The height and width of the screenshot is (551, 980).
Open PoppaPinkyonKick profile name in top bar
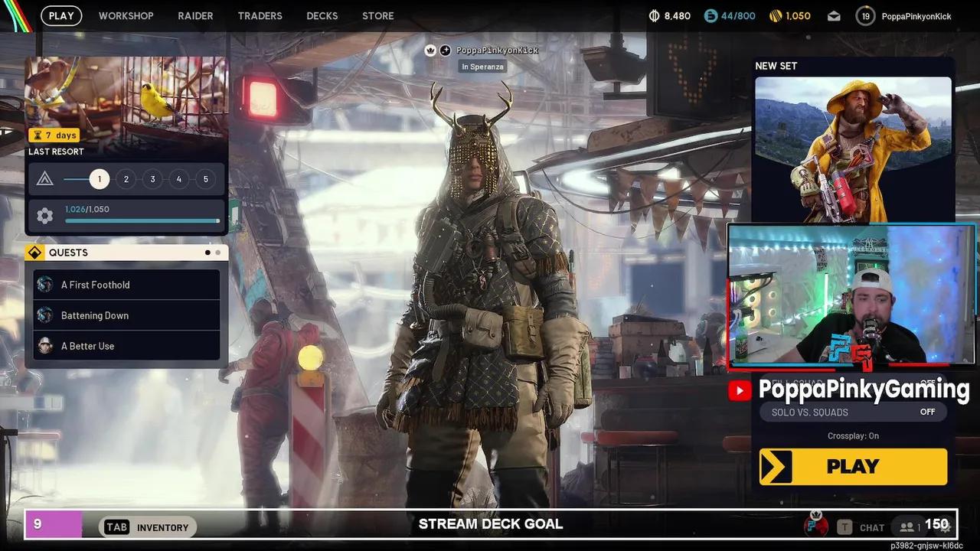tap(916, 16)
